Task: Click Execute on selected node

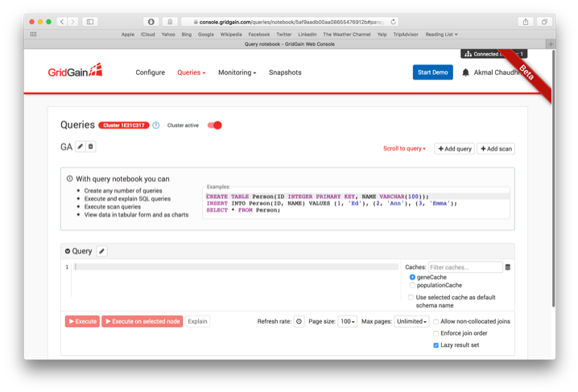Action: click(142, 321)
